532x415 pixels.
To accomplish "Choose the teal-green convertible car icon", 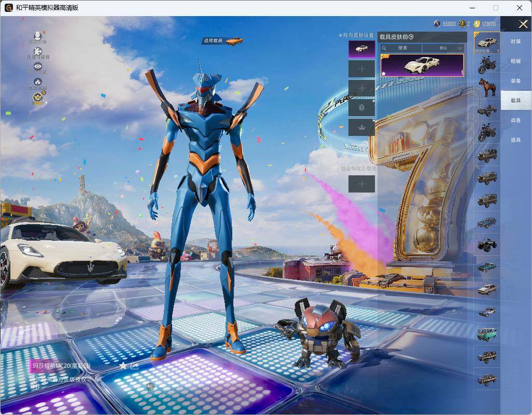I will 487,267.
